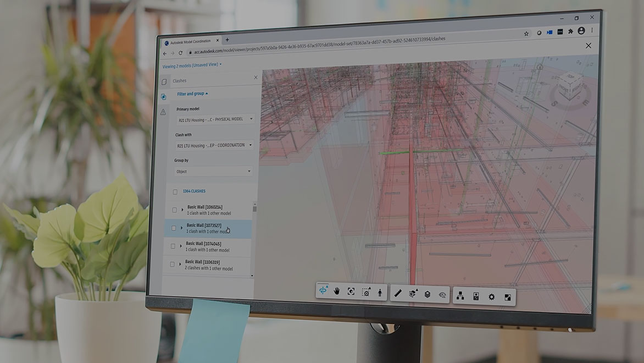Open the Issues warning sidebar icon

point(163,112)
